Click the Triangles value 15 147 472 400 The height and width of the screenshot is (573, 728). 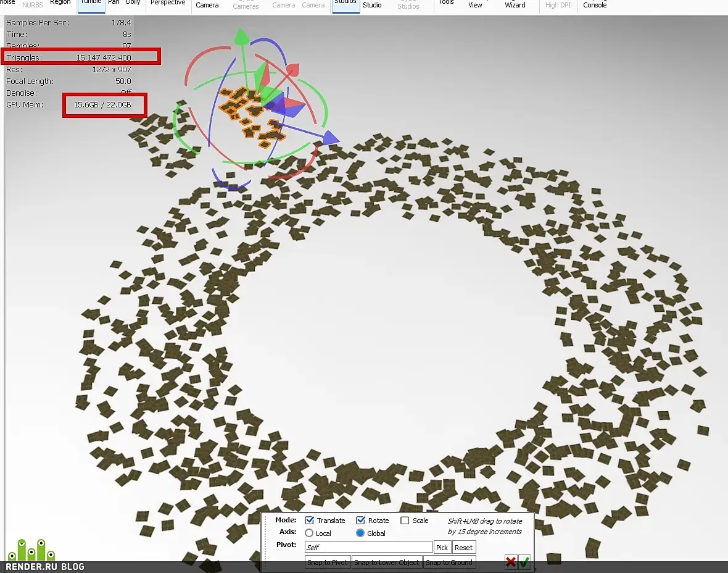[104, 57]
